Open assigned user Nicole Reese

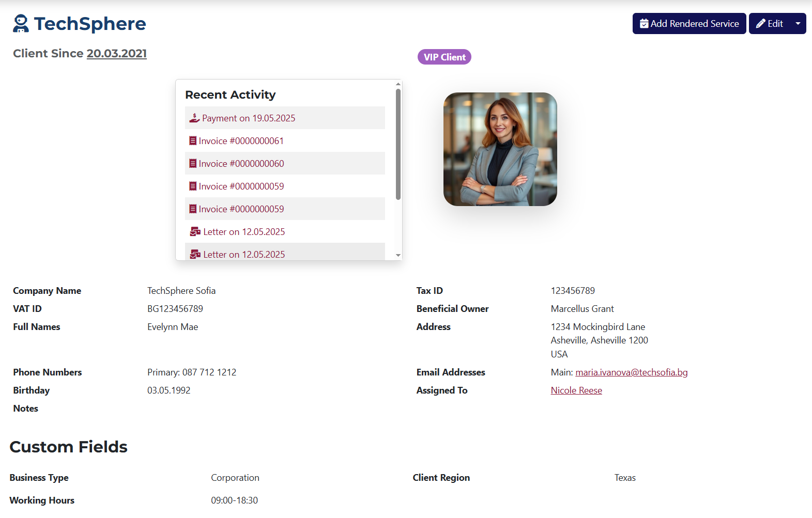click(576, 390)
